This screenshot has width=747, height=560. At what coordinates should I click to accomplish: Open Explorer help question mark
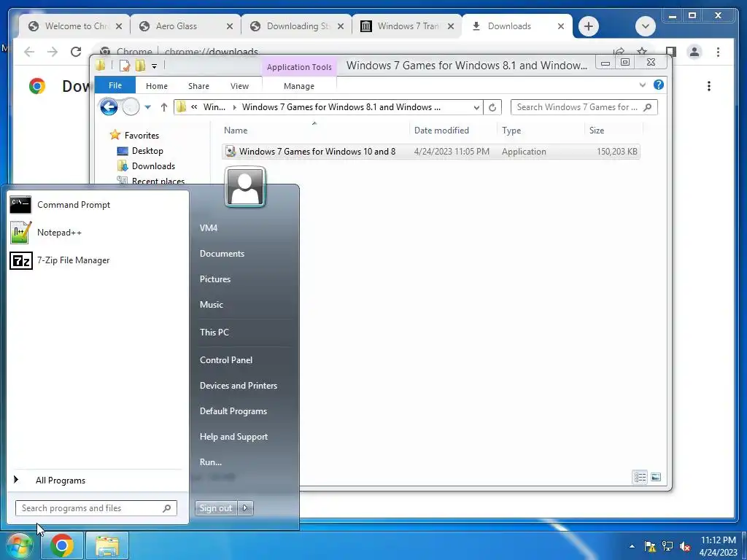[659, 85]
